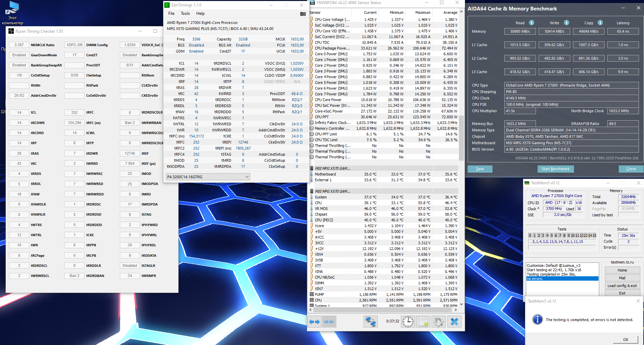Image resolution: width=644 pixels, height=345 pixels.
Task: Click the info icon beside Write in AIDA64
Action: click(x=567, y=23)
